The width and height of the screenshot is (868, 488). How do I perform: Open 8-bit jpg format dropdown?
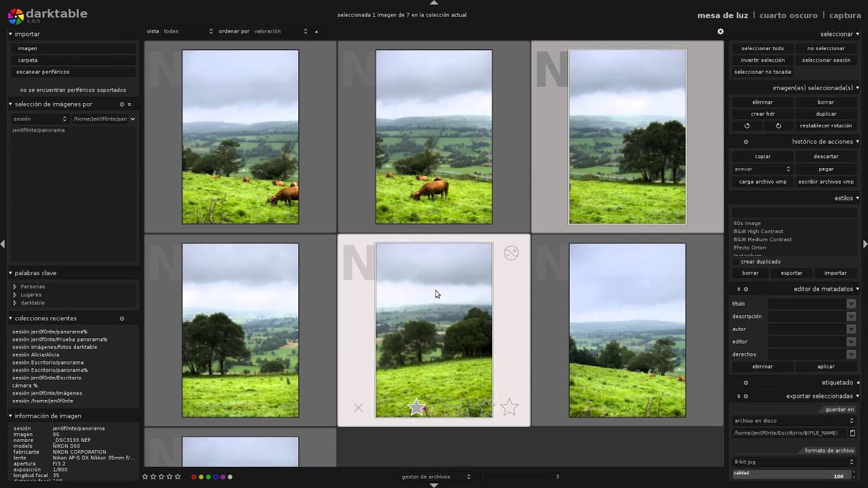point(794,462)
